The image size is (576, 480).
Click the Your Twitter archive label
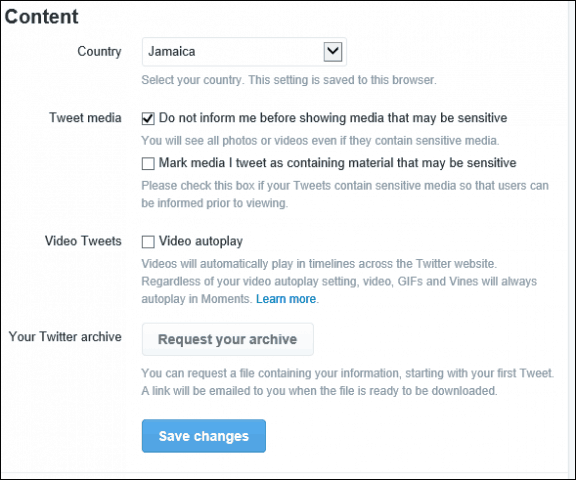click(65, 336)
